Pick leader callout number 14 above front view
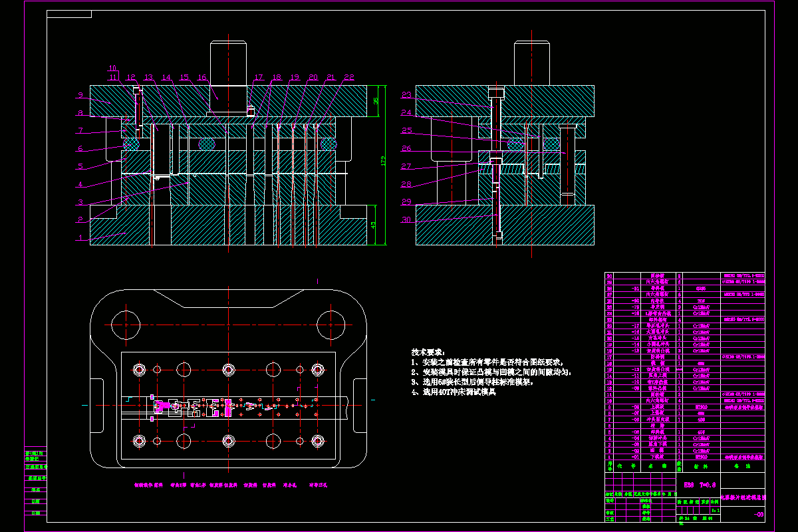Image resolution: width=798 pixels, height=532 pixels. [x=166, y=78]
